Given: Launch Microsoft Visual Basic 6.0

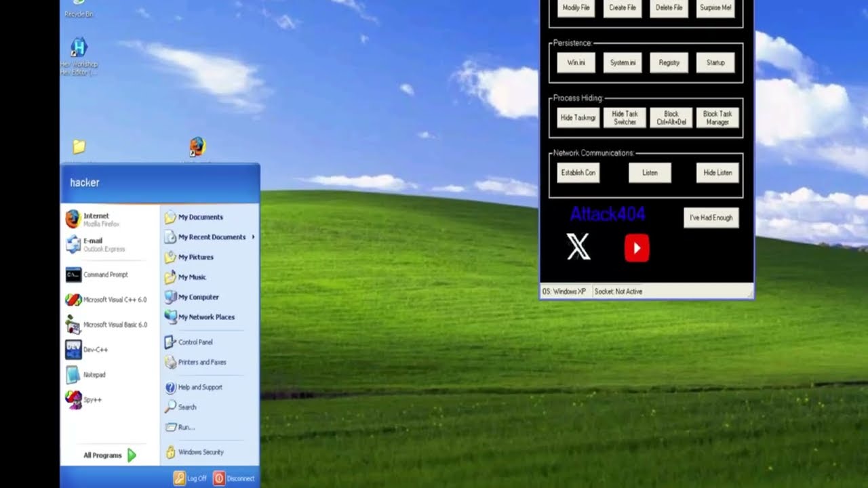Looking at the screenshot, I should (106, 325).
